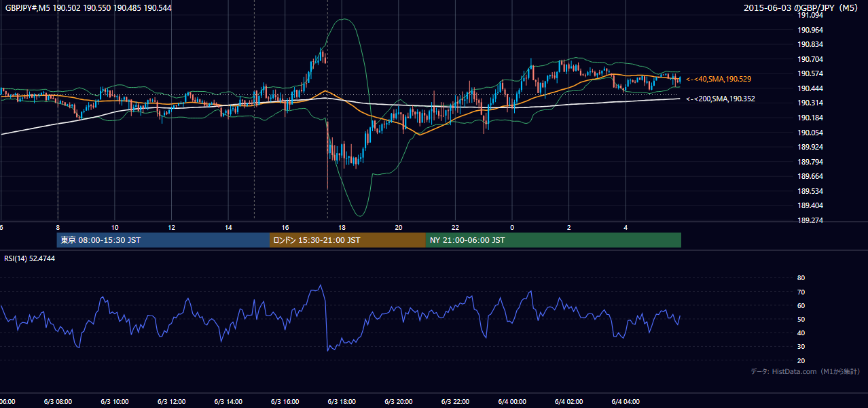Click hour label 18 under the price chart
868x408 pixels.
342,227
